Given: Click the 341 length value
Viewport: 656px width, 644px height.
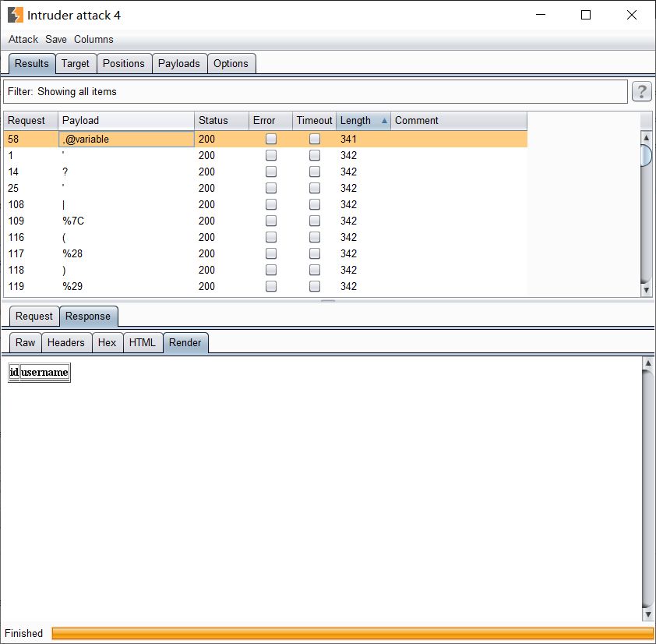Looking at the screenshot, I should pos(348,139).
